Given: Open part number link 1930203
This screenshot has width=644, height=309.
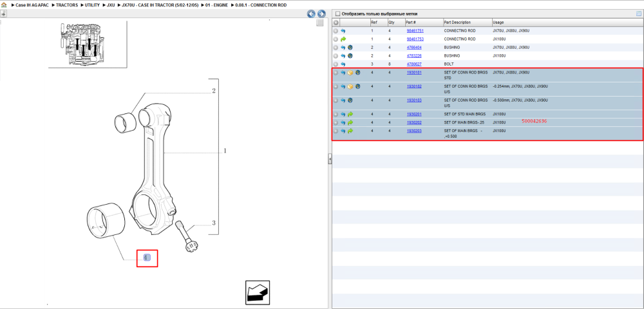Looking at the screenshot, I should pos(414,131).
